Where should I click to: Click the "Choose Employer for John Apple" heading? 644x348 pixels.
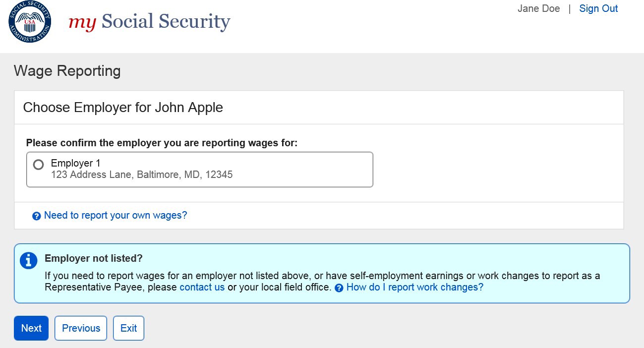pyautogui.click(x=123, y=108)
